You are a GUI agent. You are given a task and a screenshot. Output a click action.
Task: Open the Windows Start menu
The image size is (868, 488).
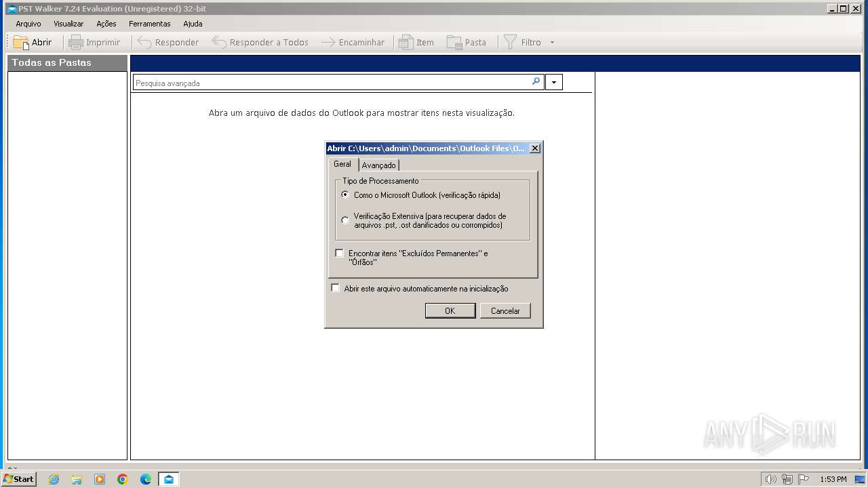tap(18, 479)
